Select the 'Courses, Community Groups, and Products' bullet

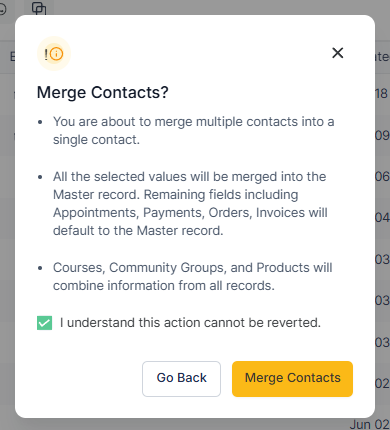click(192, 276)
